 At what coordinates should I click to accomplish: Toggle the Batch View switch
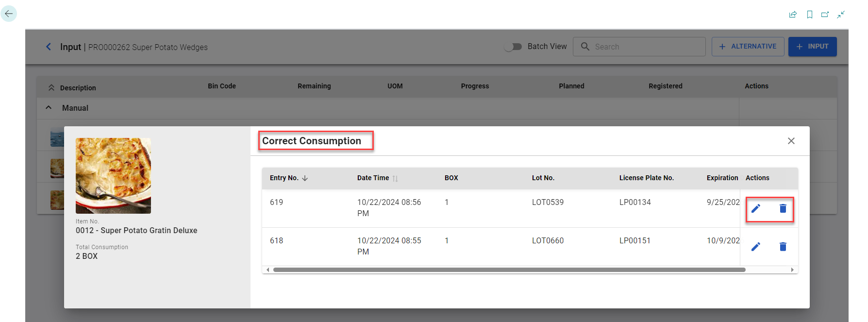[x=513, y=47]
